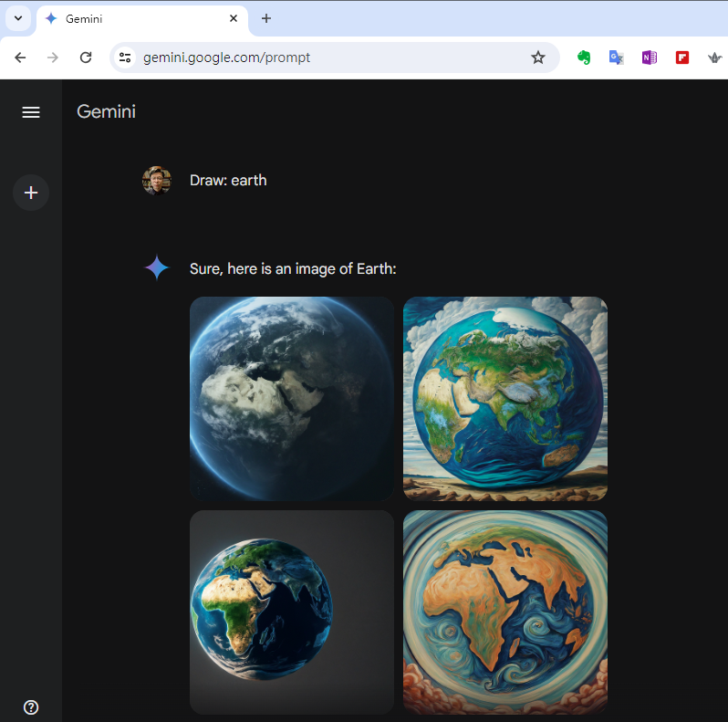
Task: Select the prompt text 'Draw: earth'
Action: pos(228,180)
